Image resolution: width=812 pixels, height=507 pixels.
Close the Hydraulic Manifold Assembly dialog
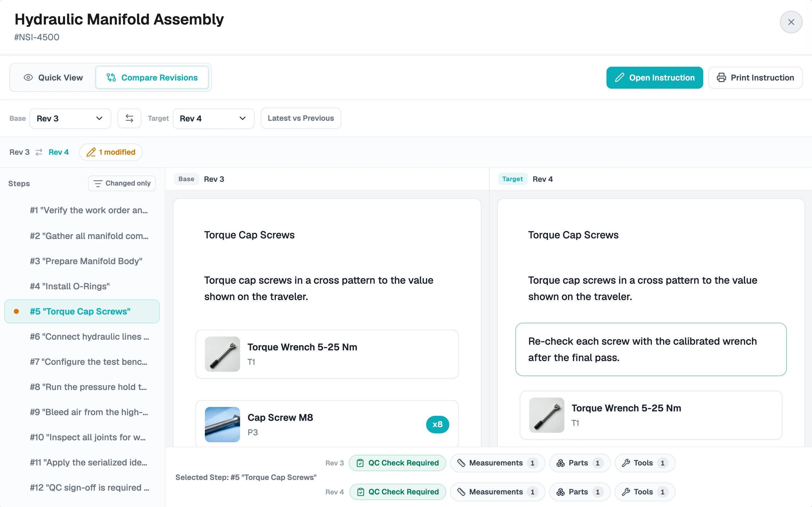[x=791, y=22]
